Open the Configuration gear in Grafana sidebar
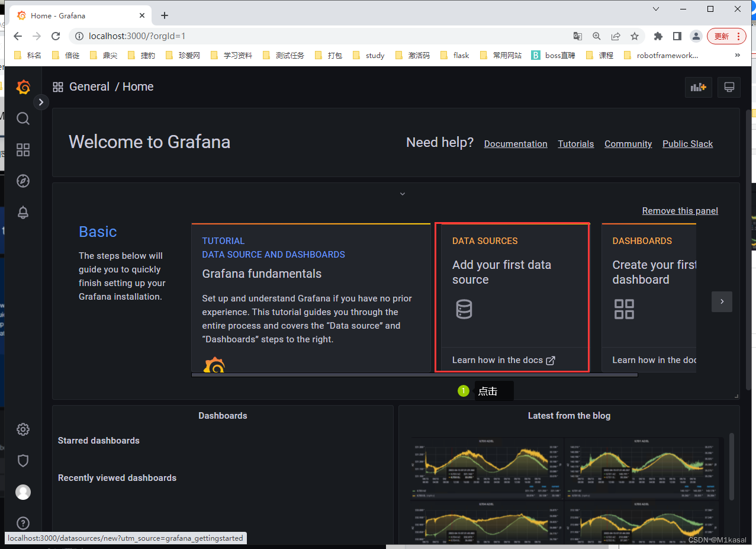This screenshot has height=549, width=756. coord(23,429)
